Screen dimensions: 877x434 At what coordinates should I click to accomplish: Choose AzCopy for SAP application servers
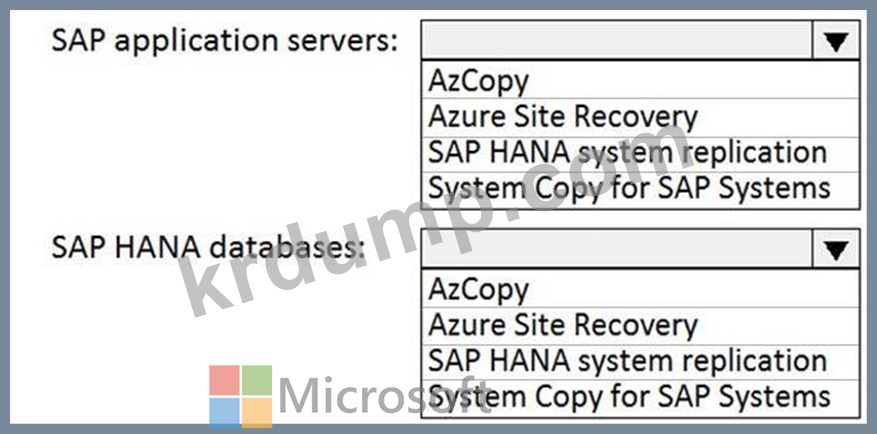pos(640,81)
